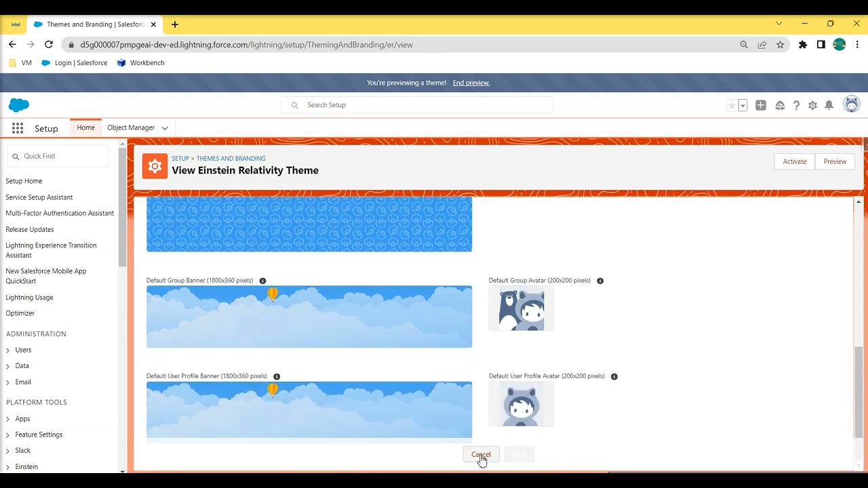Click the Preview button
This screenshot has width=868, height=488.
(835, 161)
